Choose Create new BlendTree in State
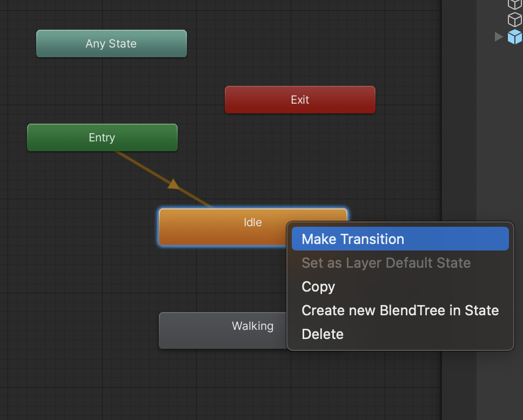 tap(400, 310)
